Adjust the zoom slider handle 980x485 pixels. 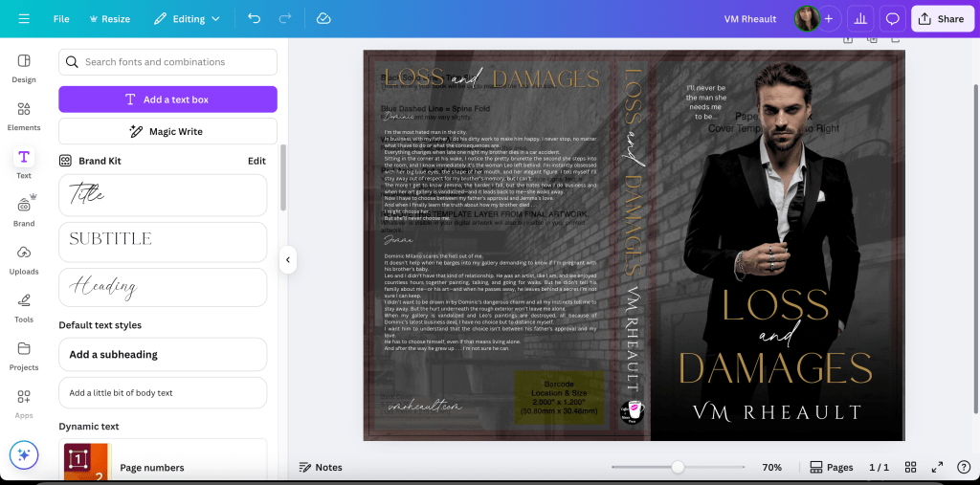678,467
